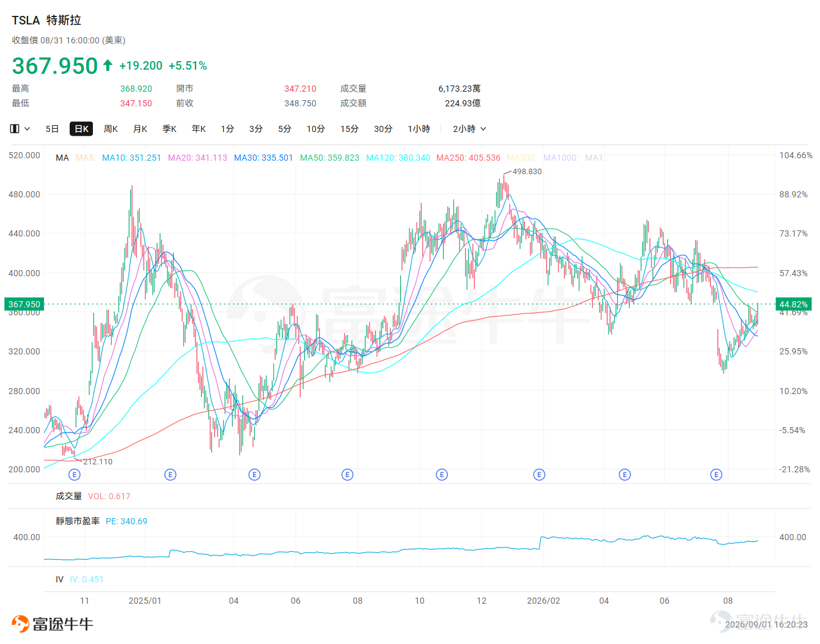This screenshot has width=820, height=644.
Task: Click the 2026/02 date on the time axis
Action: 544,601
